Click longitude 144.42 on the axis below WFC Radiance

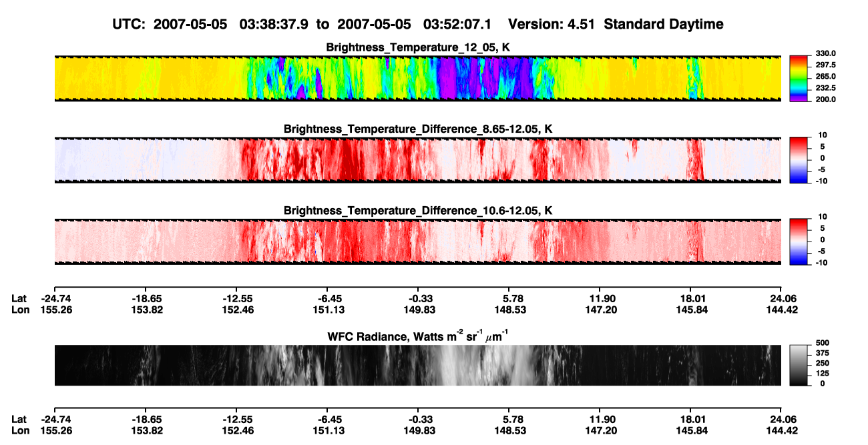point(782,431)
